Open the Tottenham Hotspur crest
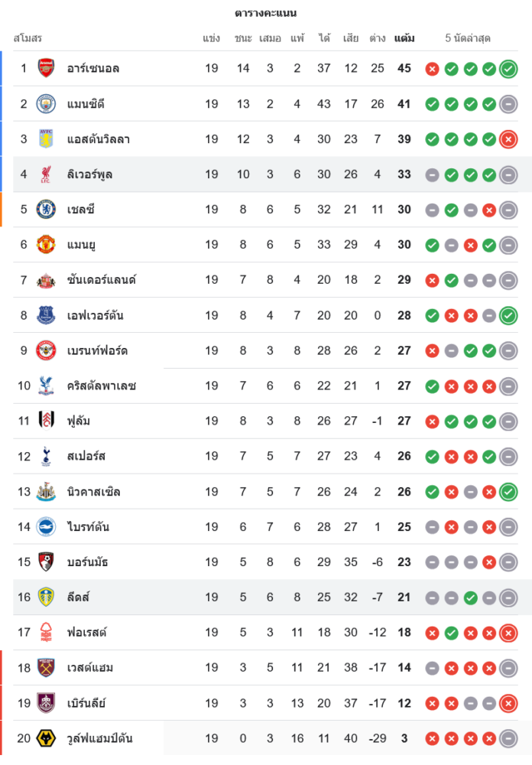 pos(46,456)
